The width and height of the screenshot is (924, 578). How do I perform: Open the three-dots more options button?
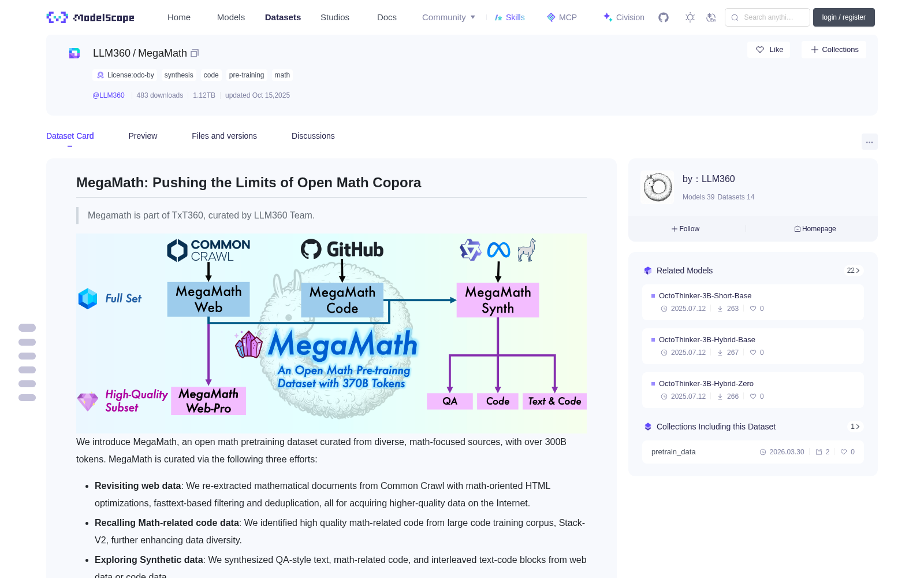[x=869, y=142]
